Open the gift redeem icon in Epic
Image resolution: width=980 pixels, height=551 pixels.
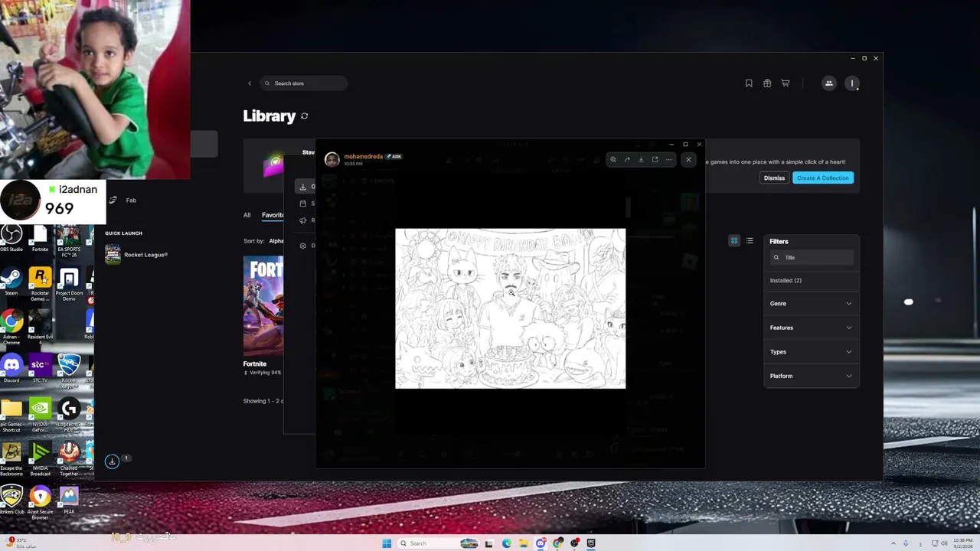767,83
